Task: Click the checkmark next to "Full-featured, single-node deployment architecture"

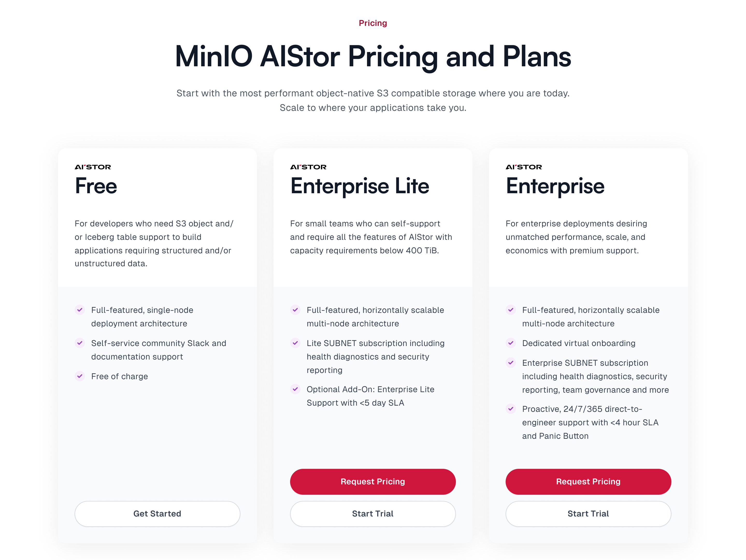Action: coord(80,310)
